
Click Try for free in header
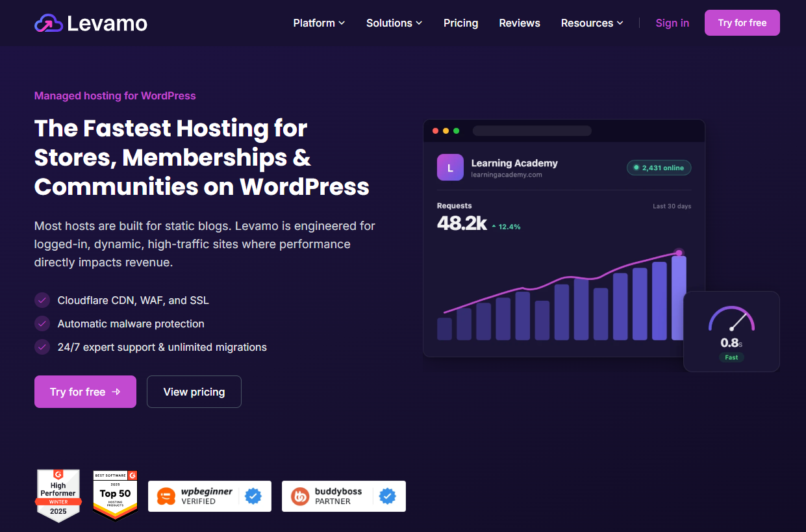tap(742, 23)
